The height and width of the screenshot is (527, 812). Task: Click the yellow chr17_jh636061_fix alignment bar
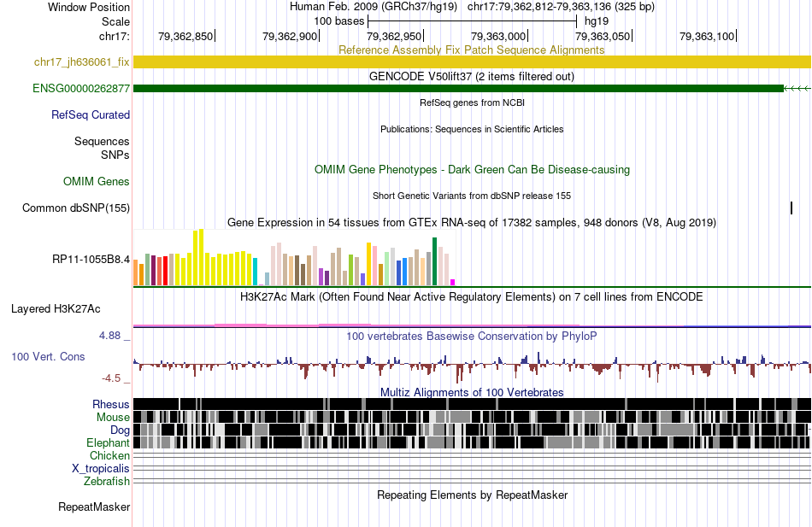(x=472, y=62)
